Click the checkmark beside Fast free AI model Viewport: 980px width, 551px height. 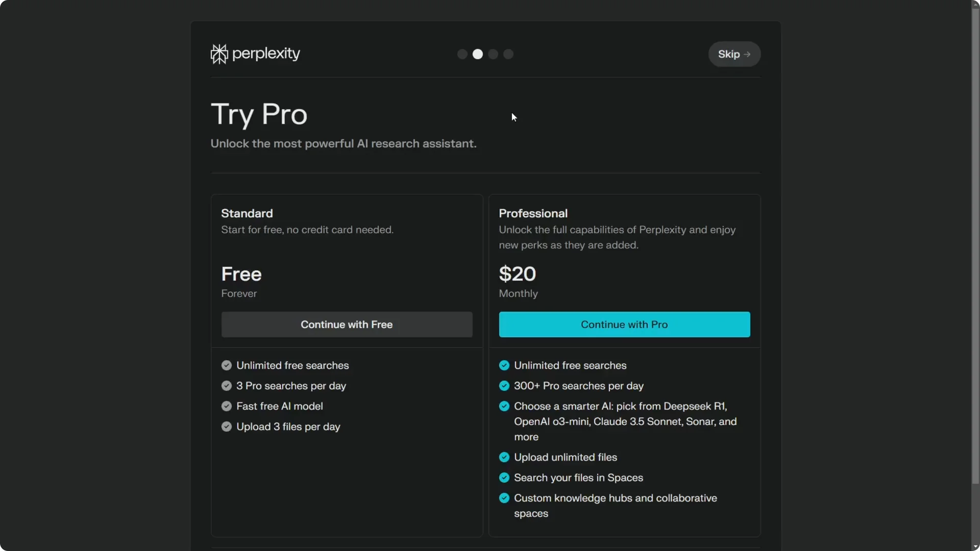[x=227, y=406]
